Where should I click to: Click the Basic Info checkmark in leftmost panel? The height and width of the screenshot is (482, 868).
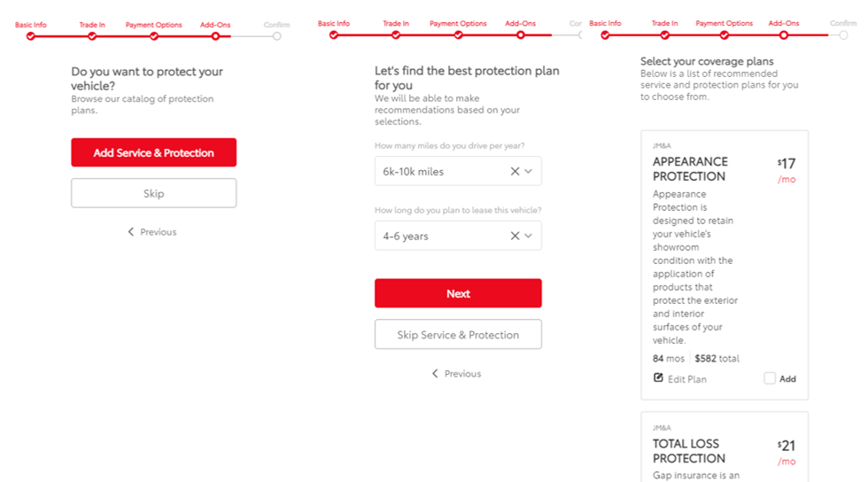coord(31,36)
